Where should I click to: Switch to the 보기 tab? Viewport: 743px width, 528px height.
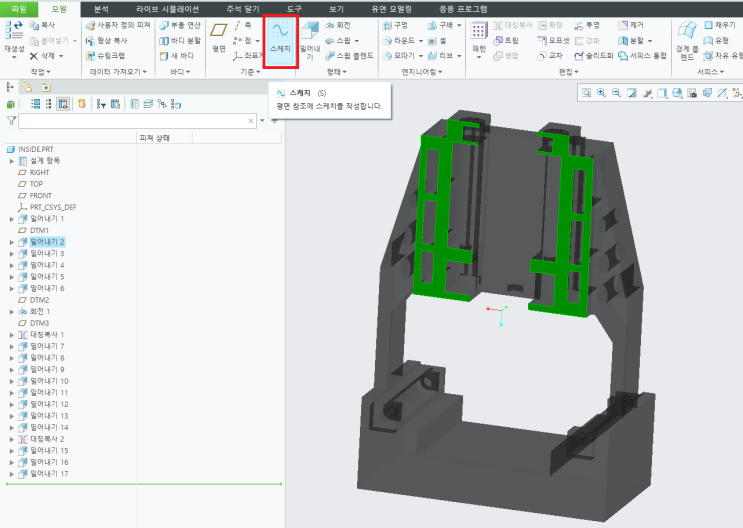pos(336,9)
